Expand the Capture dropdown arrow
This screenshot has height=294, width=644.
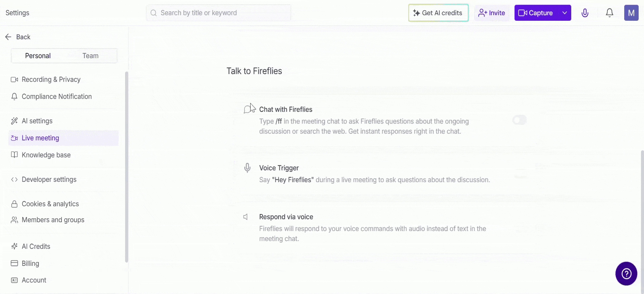pos(565,13)
